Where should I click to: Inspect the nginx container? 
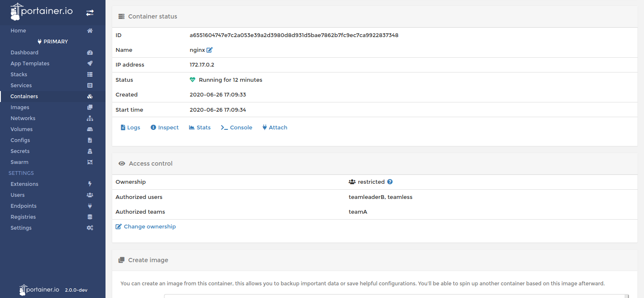click(x=164, y=127)
